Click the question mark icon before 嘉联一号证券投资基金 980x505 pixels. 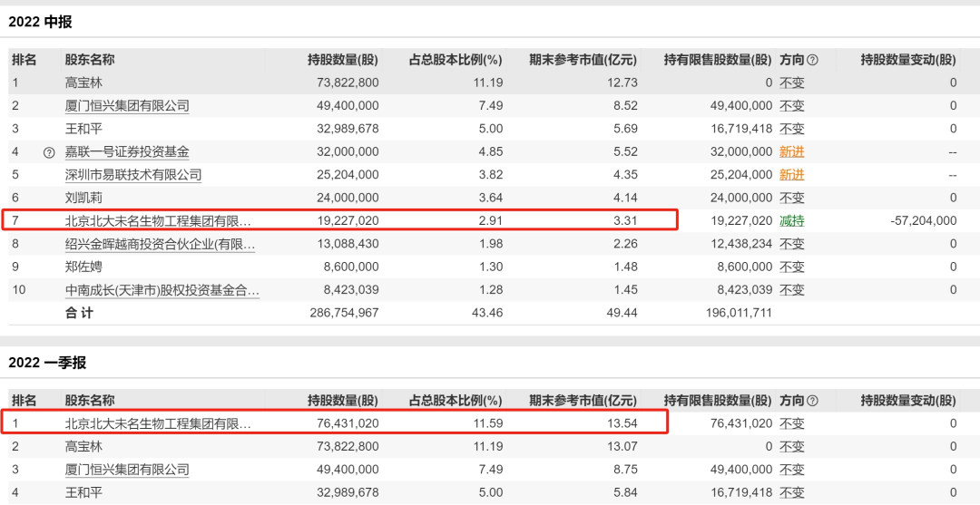point(49,152)
